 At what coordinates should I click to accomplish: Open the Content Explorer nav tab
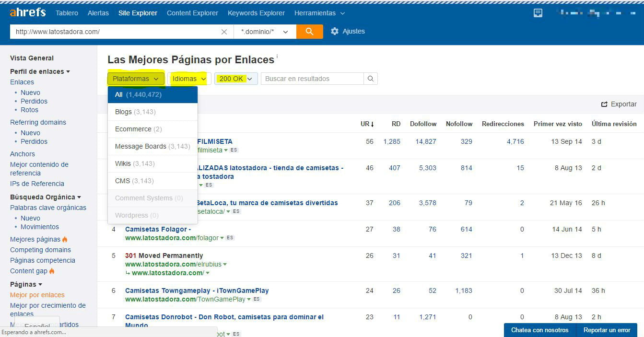tap(192, 13)
